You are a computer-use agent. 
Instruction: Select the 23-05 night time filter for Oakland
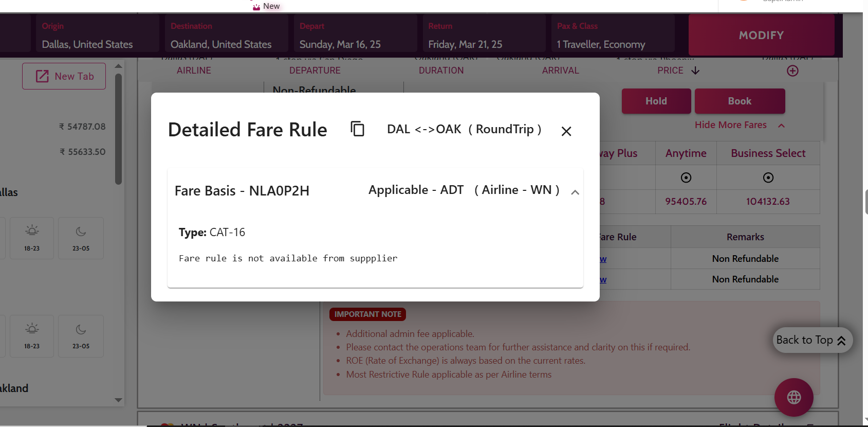coord(81,336)
